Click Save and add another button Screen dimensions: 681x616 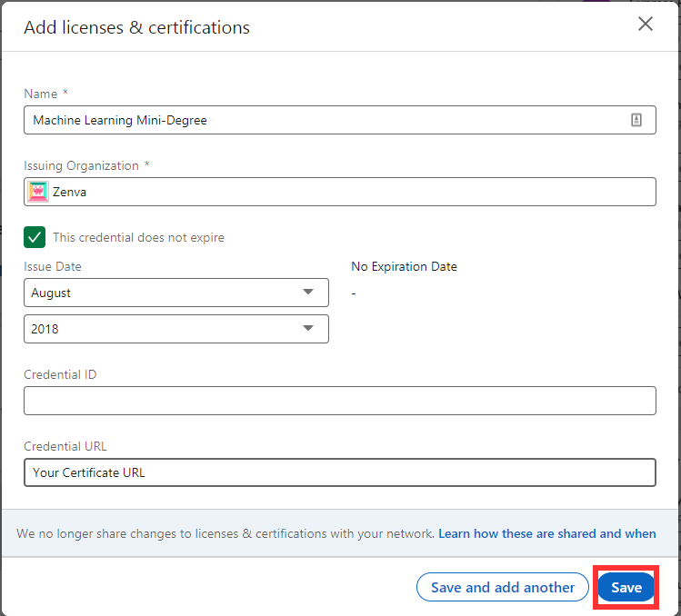tap(503, 587)
